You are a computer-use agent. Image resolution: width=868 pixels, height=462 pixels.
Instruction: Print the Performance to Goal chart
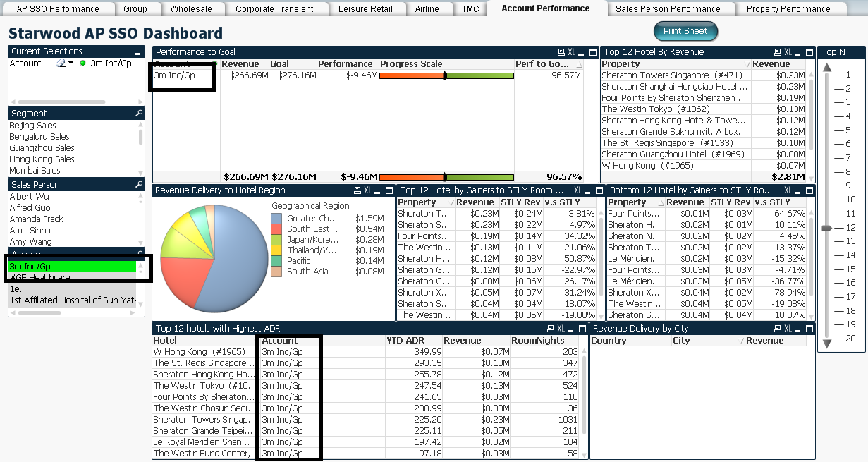pyautogui.click(x=561, y=52)
